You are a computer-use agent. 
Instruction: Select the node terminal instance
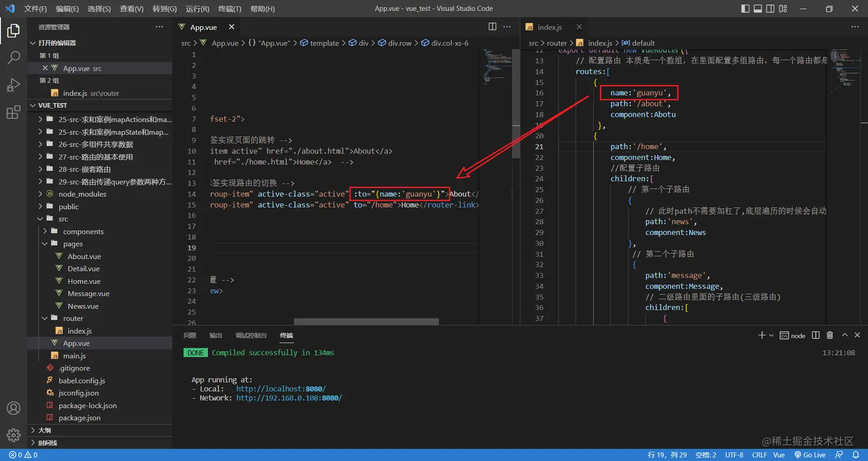[x=792, y=335]
